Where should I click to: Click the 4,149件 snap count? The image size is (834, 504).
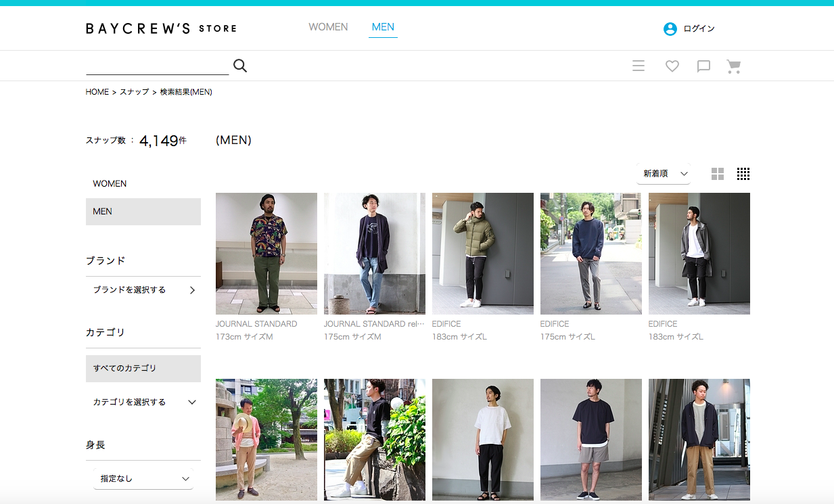[163, 141]
